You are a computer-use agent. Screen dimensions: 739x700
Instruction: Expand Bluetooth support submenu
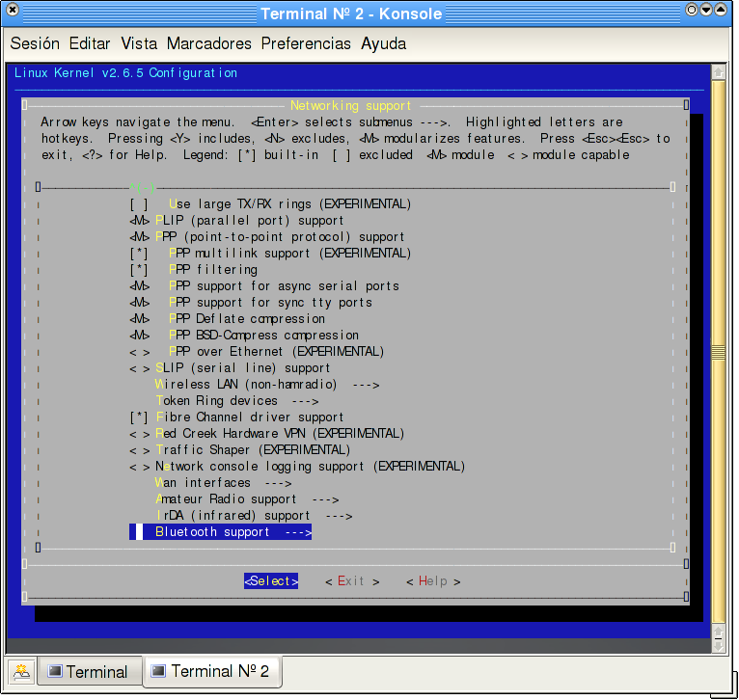221,532
